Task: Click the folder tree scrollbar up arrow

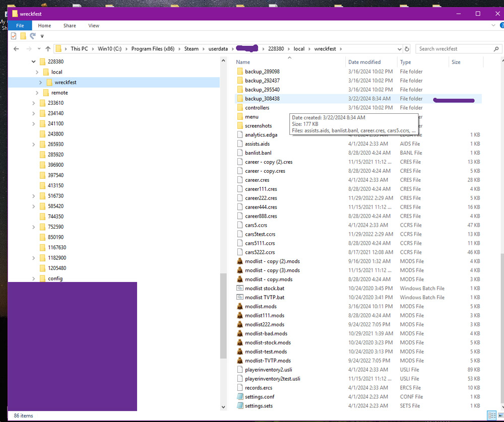Action: click(x=223, y=61)
